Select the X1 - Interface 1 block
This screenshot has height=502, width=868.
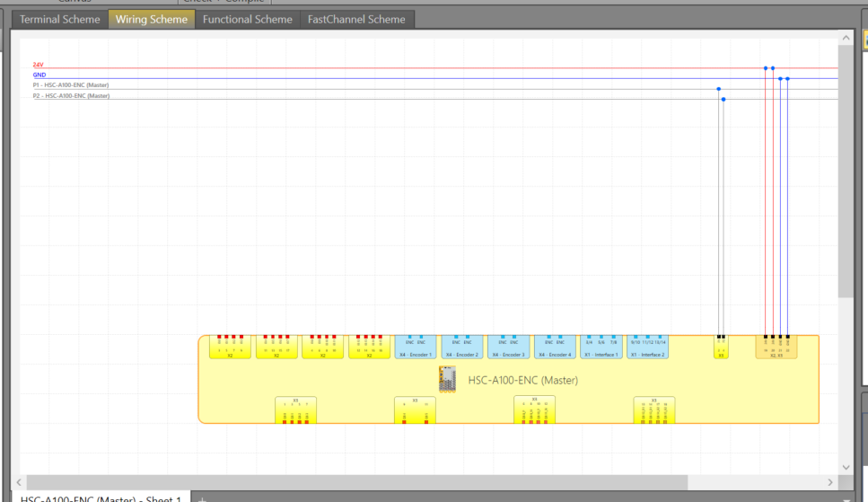tap(601, 347)
